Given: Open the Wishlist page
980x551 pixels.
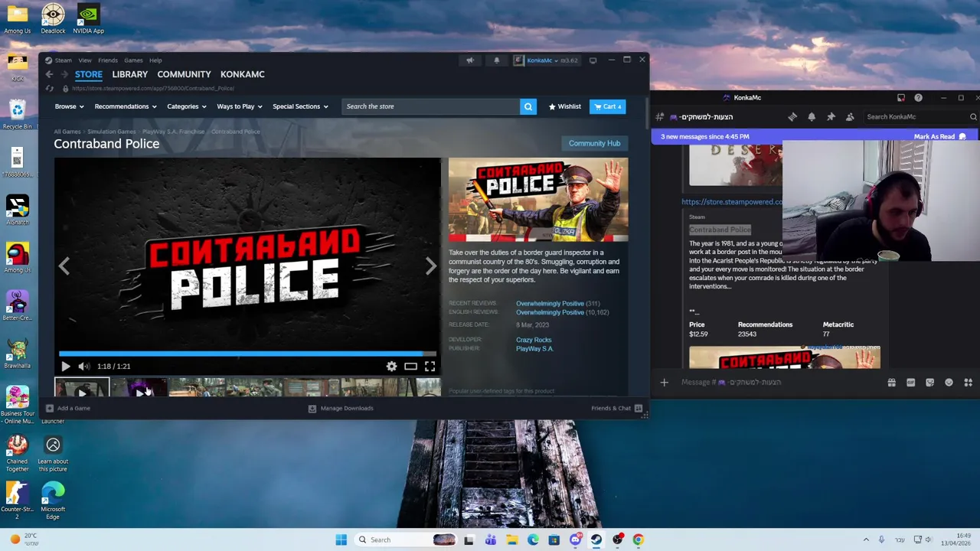Looking at the screenshot, I should (565, 106).
